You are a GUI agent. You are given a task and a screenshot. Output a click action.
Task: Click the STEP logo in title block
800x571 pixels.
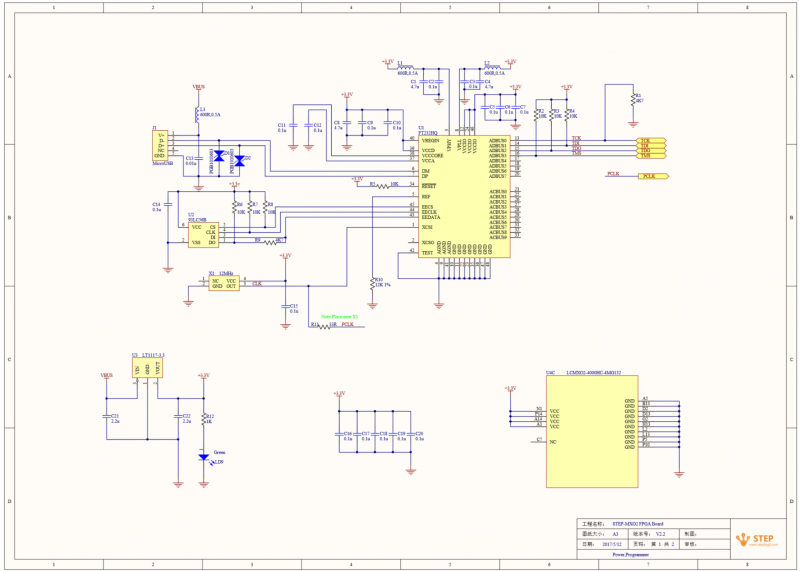point(755,539)
